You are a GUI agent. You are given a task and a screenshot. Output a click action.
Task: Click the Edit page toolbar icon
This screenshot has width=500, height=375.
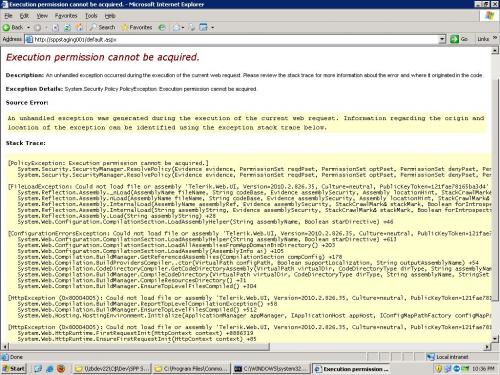pyautogui.click(x=203, y=27)
